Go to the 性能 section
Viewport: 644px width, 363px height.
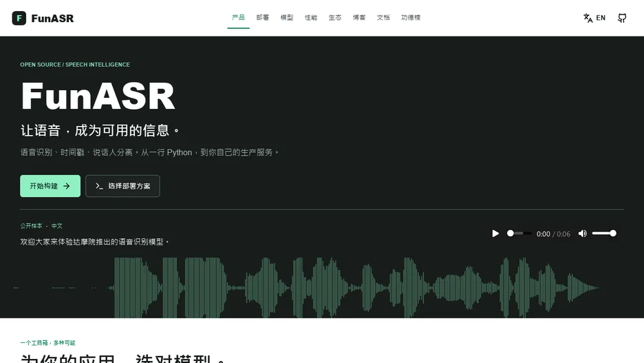(311, 17)
